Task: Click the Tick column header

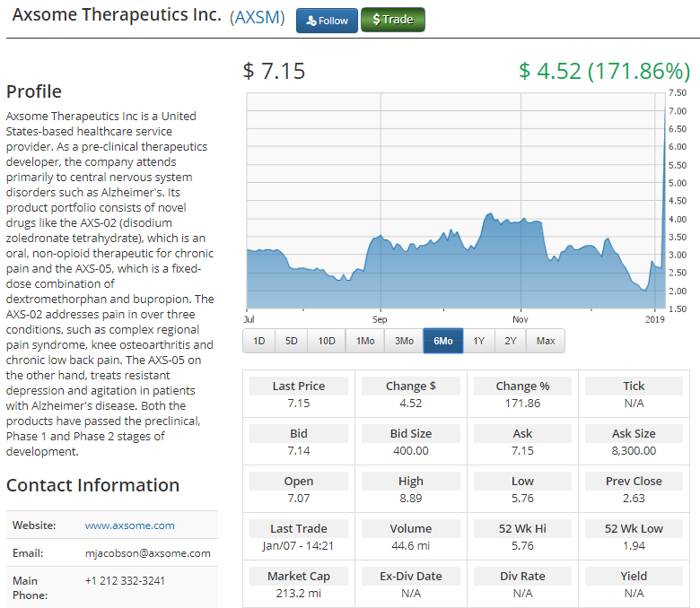Action: coord(634,386)
